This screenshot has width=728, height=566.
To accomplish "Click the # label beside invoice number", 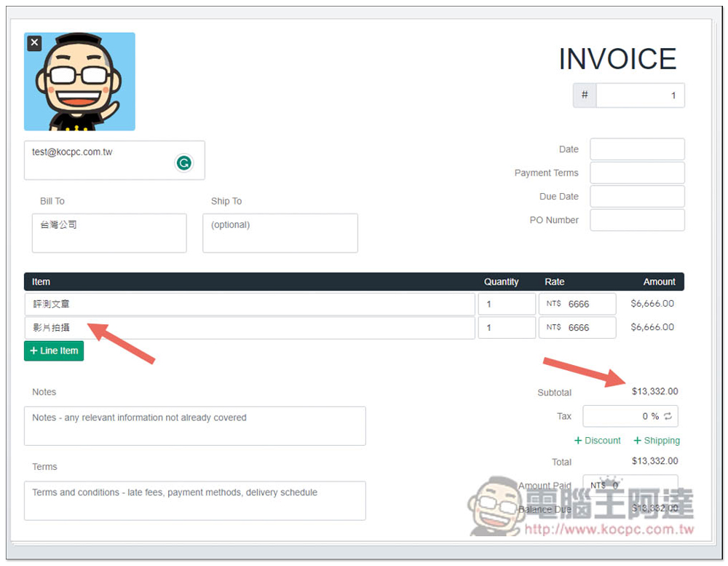I will [585, 95].
